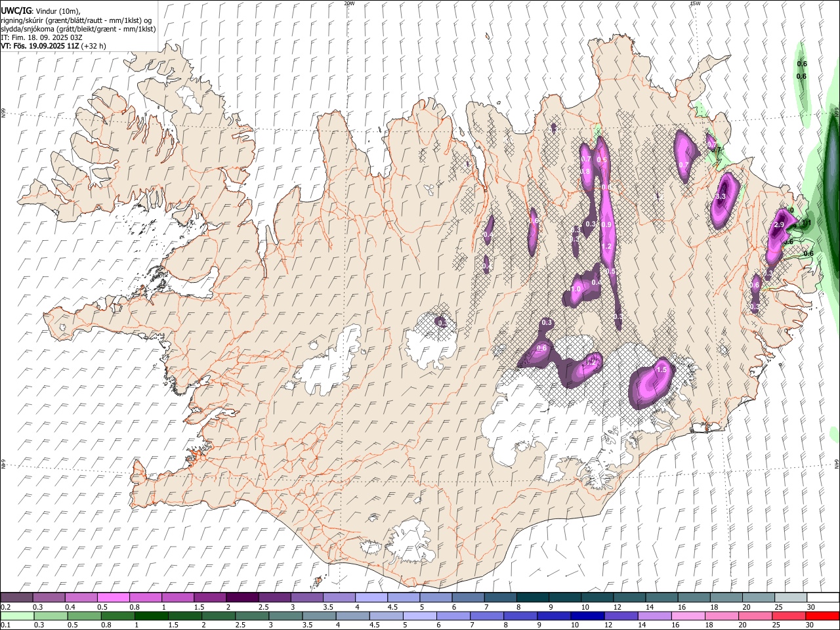Select the 10 swatch in the teal snow scale

[597, 598]
